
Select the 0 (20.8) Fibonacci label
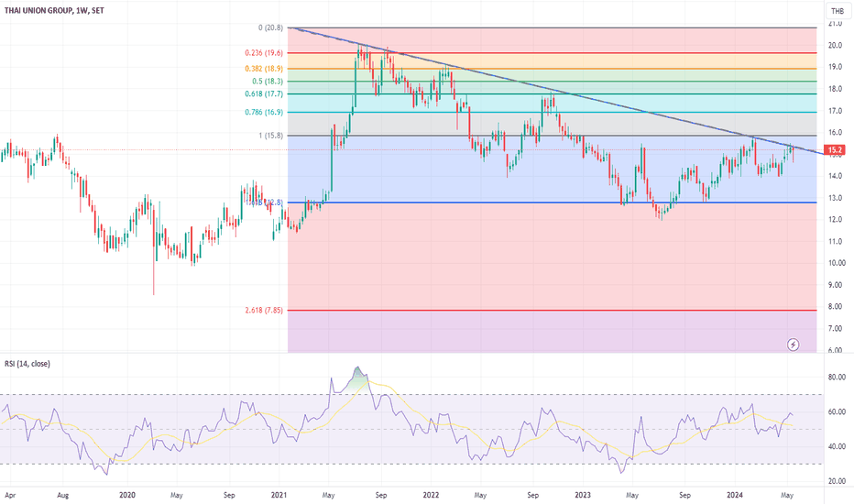pos(270,27)
